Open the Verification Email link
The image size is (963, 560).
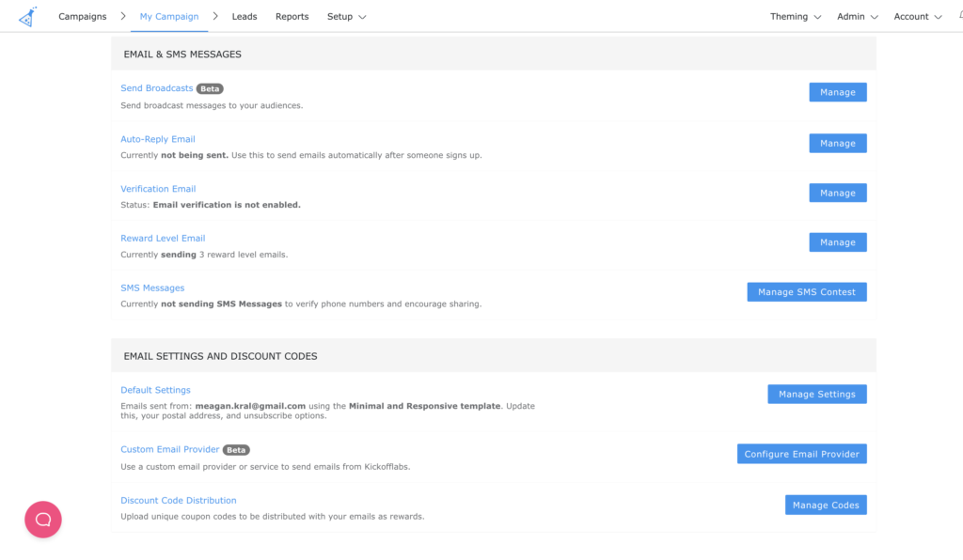coord(158,189)
